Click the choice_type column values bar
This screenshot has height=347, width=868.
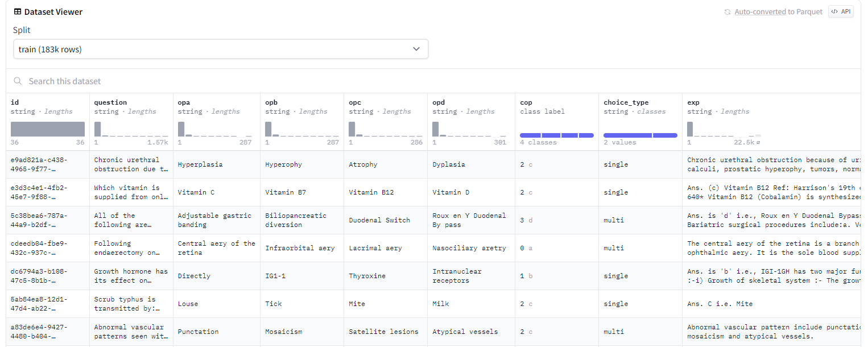point(640,135)
